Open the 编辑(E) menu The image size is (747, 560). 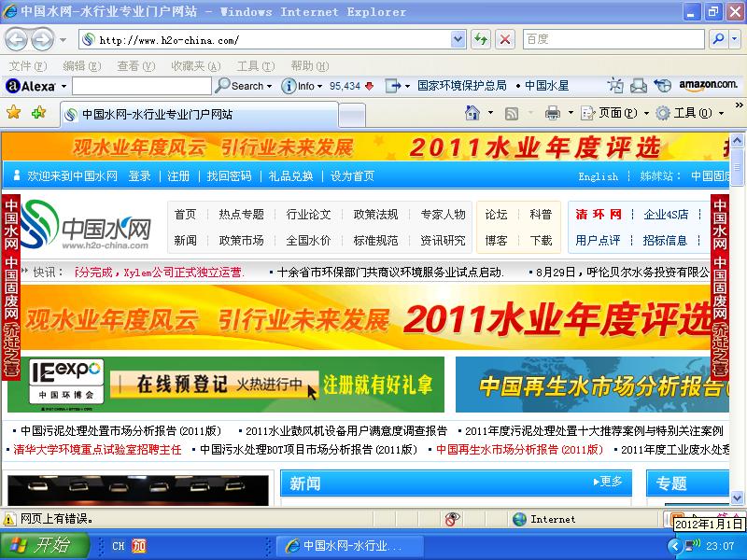click(x=82, y=66)
